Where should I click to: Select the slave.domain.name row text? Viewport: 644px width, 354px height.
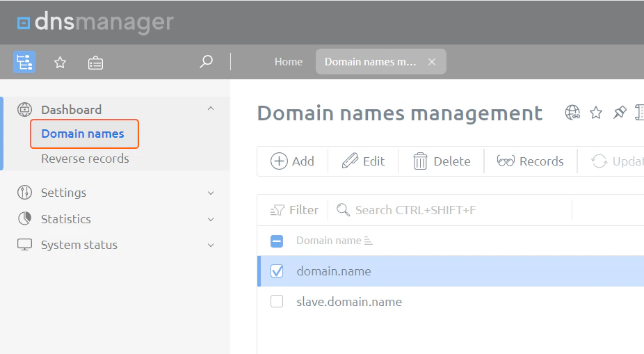(349, 302)
